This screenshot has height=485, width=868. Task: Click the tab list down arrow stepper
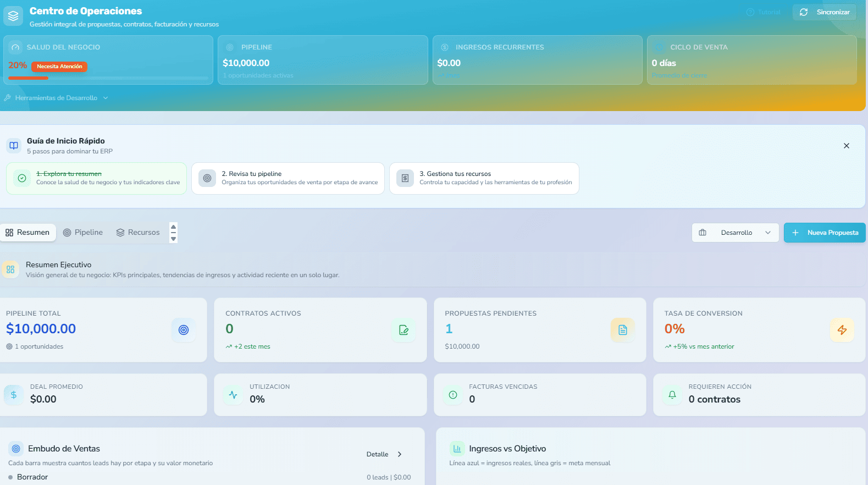(174, 239)
